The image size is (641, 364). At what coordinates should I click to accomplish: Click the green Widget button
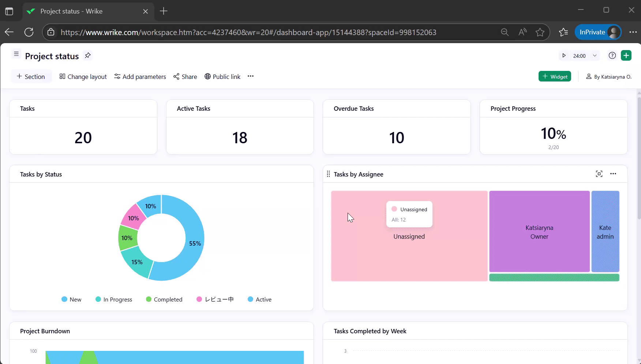click(x=555, y=76)
